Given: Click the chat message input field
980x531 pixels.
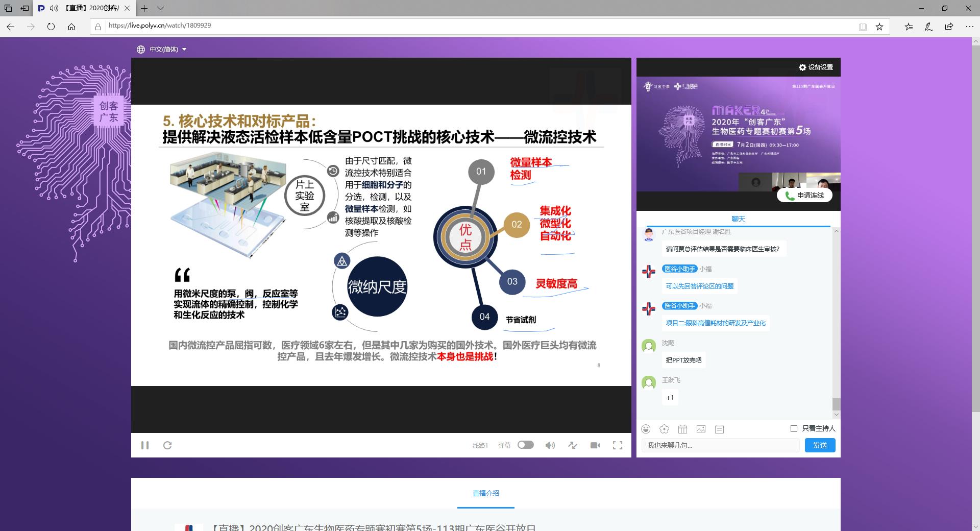Looking at the screenshot, I should pyautogui.click(x=720, y=445).
